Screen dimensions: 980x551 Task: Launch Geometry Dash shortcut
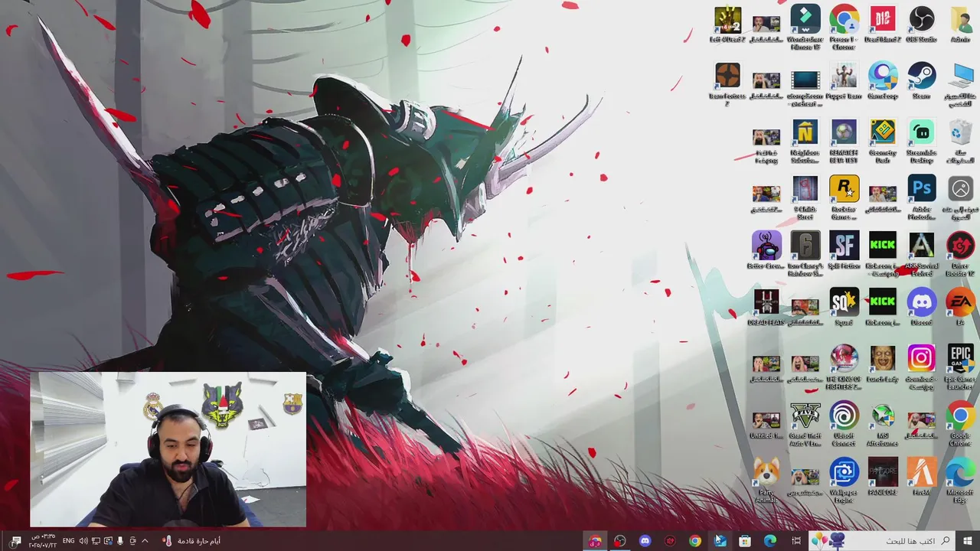click(883, 141)
